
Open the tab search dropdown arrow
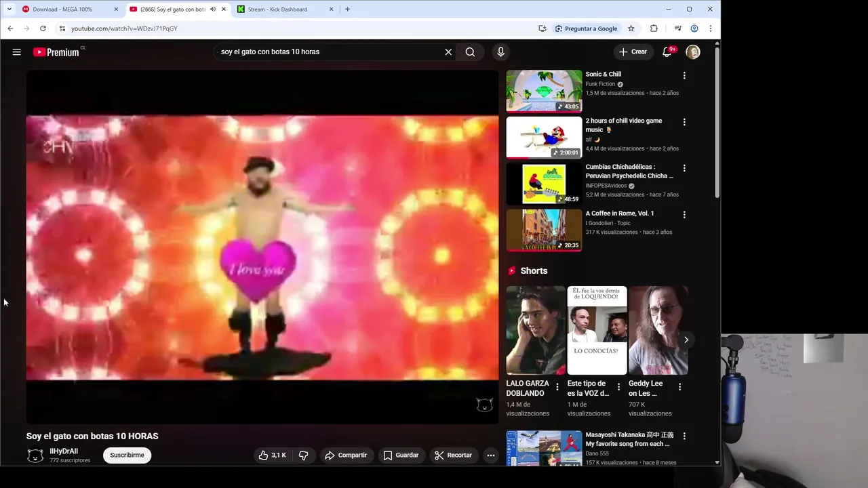[x=9, y=9]
